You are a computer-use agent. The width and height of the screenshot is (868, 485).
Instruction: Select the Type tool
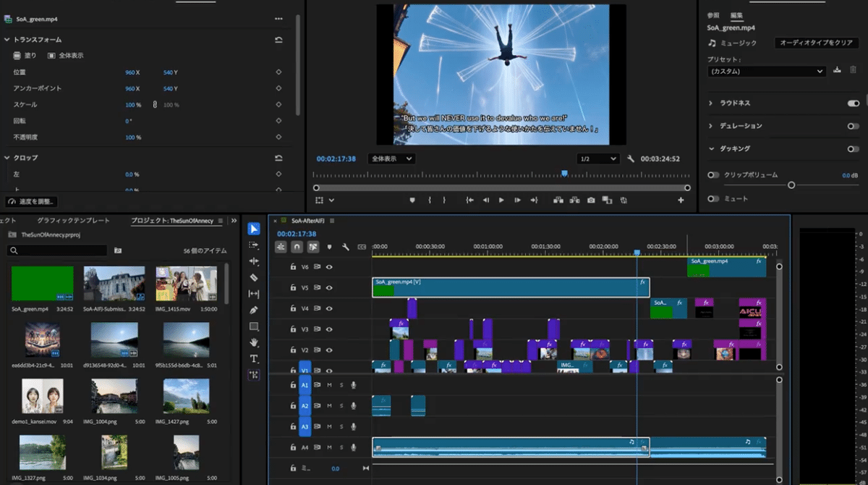254,358
